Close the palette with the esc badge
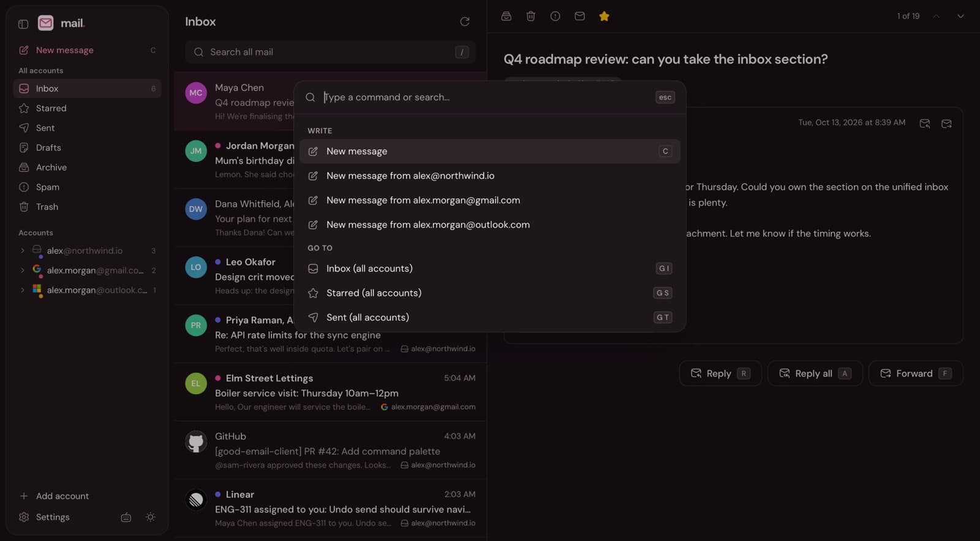 click(x=665, y=97)
